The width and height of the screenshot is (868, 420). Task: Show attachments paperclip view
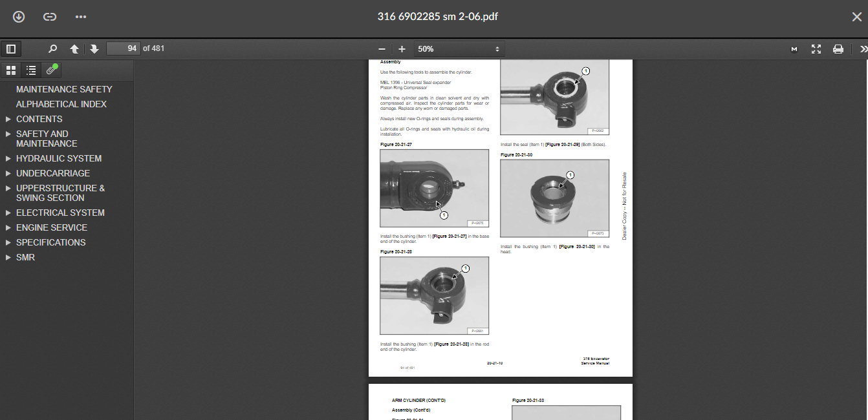click(51, 70)
